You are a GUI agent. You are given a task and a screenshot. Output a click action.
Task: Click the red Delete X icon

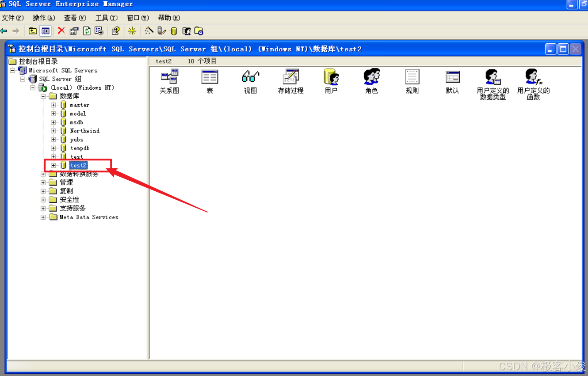point(61,31)
